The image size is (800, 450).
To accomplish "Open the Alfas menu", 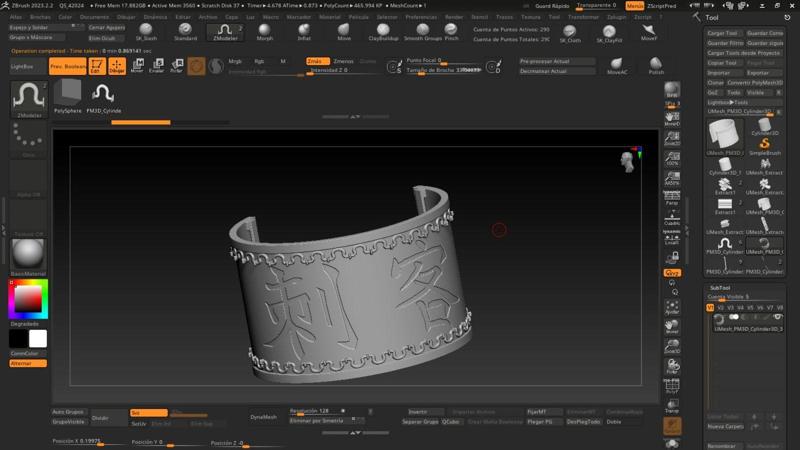I will pos(16,17).
